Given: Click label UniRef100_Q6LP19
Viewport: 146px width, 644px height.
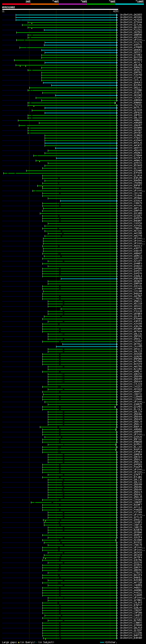Looking at the screenshot, I should [x=131, y=628].
